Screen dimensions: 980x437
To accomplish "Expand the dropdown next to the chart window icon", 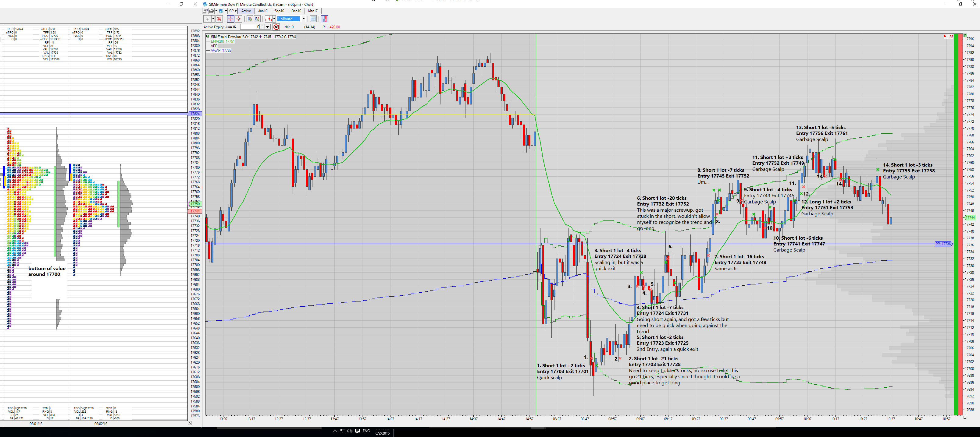I will click(x=226, y=11).
